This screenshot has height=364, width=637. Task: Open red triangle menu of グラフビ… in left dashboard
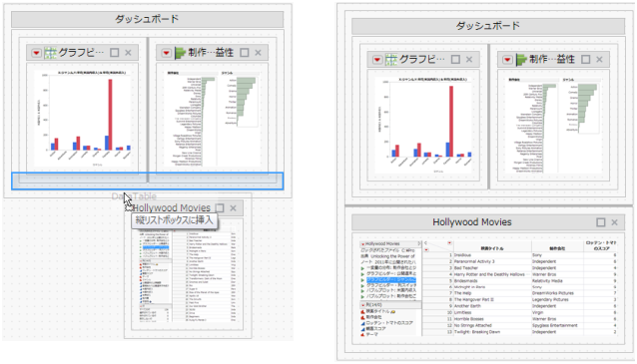point(37,53)
